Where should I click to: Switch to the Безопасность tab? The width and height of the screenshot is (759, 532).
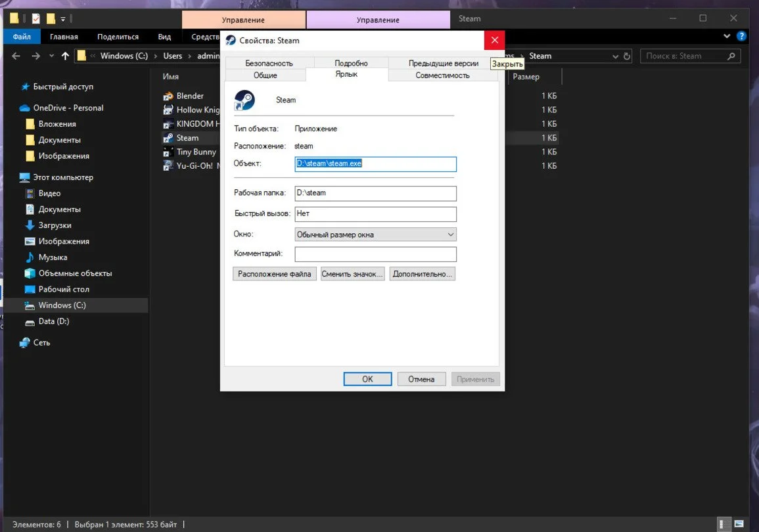[269, 63]
